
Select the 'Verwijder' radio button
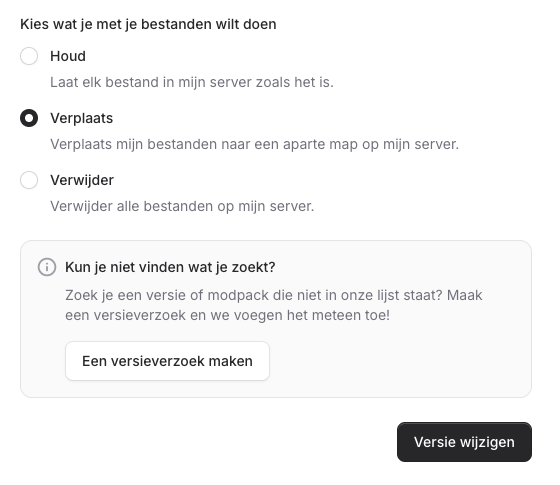(29, 180)
